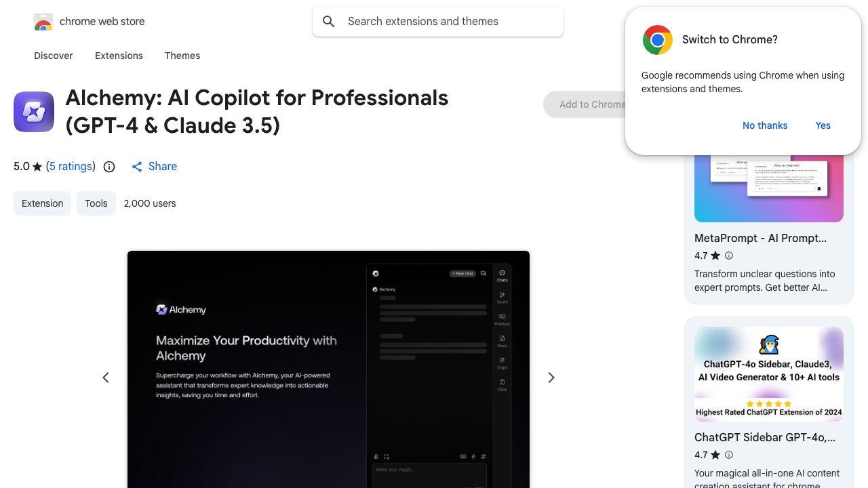Click No thanks in the Chrome prompt

coord(765,125)
